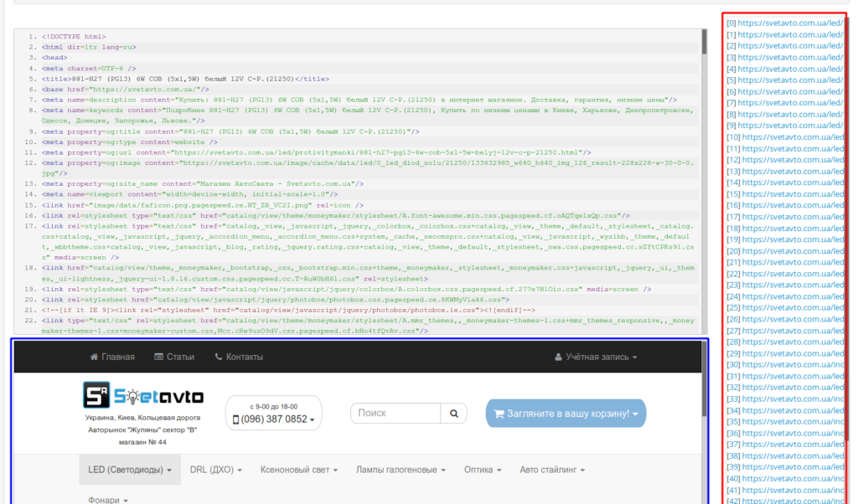The width and height of the screenshot is (858, 504).
Task: Click the title tag text on line 5
Action: click(185, 79)
